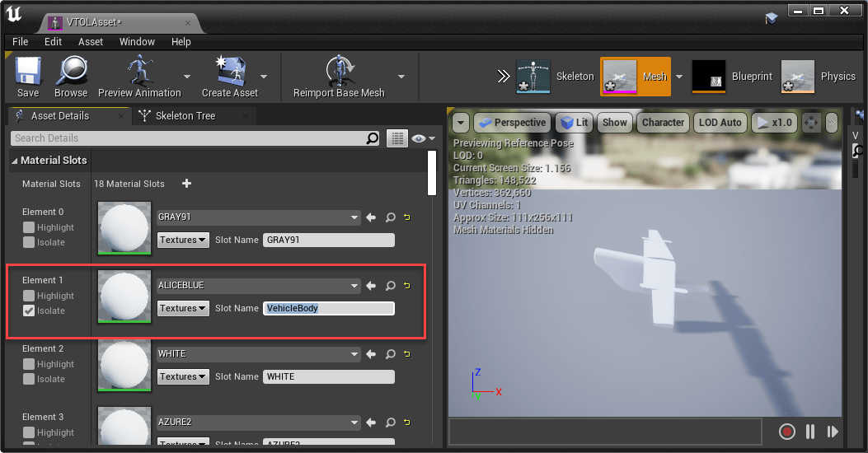Open the Edit menu
Screen dimensions: 868x453
coord(53,41)
